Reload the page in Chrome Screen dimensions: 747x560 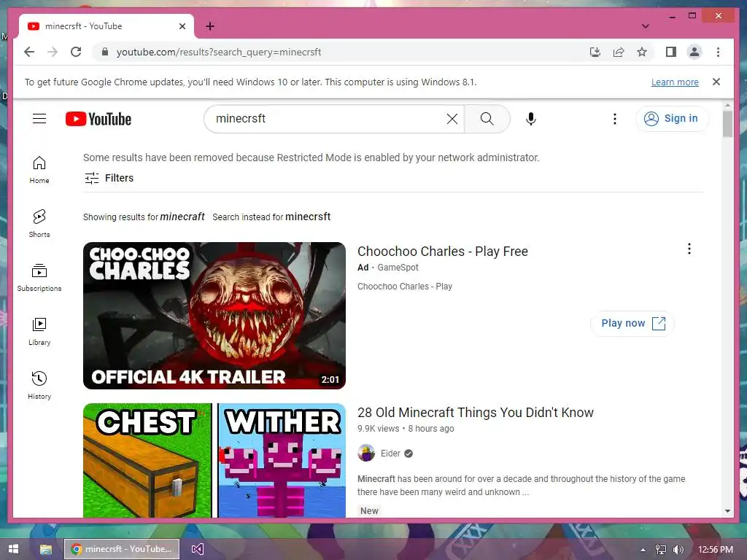(x=76, y=52)
